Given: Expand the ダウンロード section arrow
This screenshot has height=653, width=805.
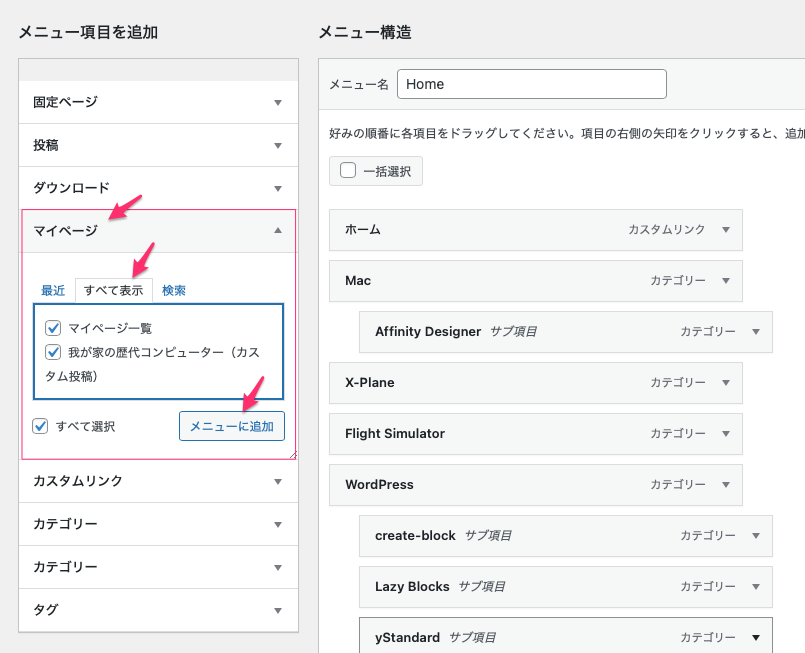Looking at the screenshot, I should pos(278,188).
